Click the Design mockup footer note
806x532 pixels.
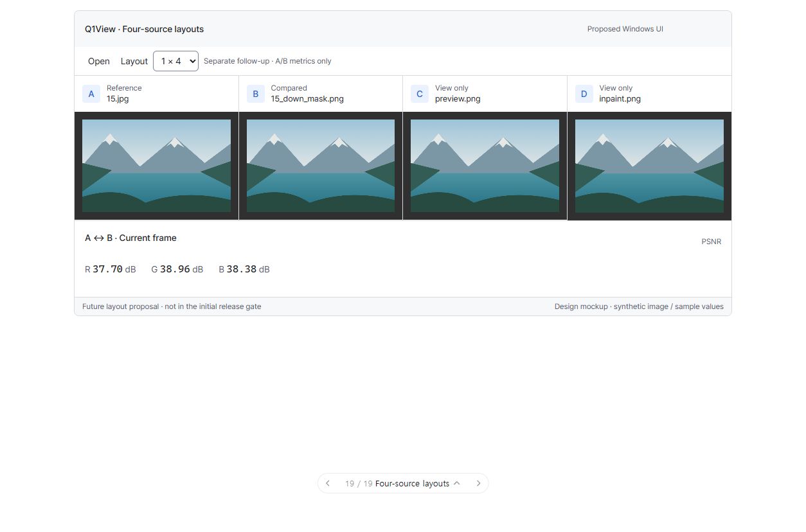pyautogui.click(x=639, y=306)
